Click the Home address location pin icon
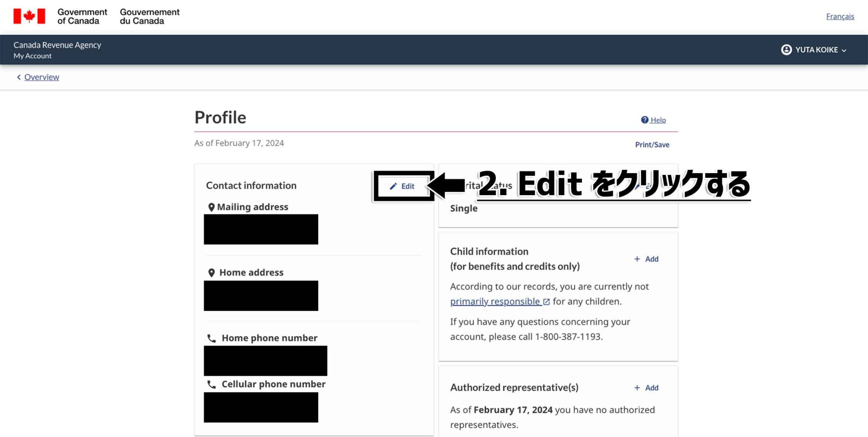868x437 pixels. point(211,272)
